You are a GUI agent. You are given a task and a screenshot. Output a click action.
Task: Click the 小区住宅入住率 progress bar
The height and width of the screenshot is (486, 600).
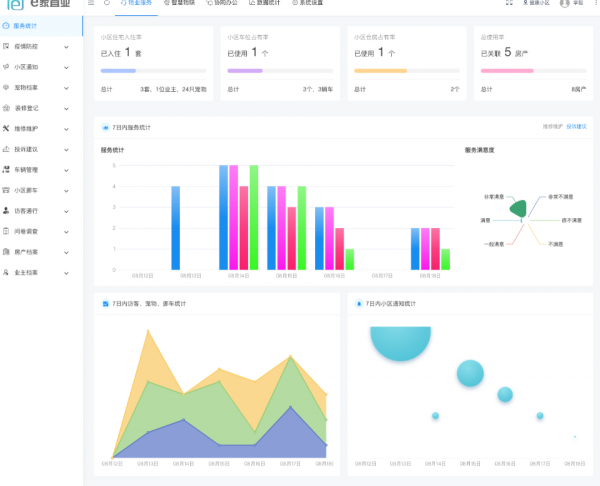click(x=153, y=71)
